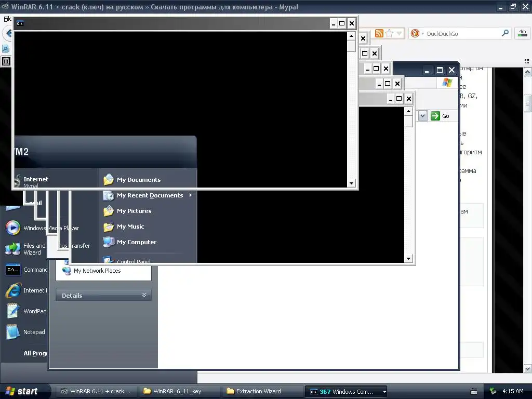Viewport: 532px width, 399px height.
Task: Expand the Details panel chevron
Action: coord(144,295)
